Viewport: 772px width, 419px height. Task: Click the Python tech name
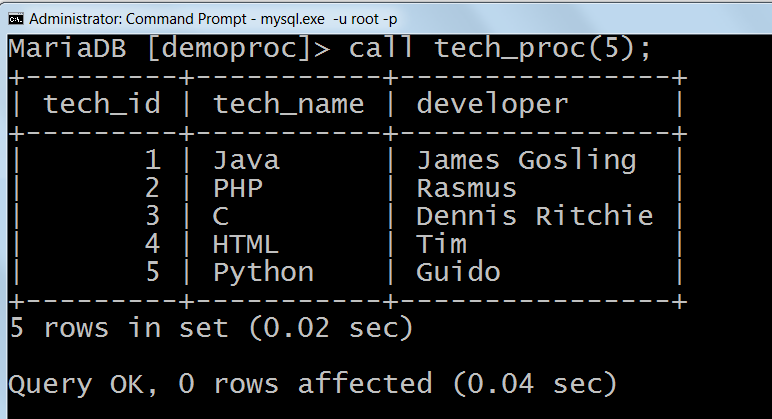pos(264,272)
